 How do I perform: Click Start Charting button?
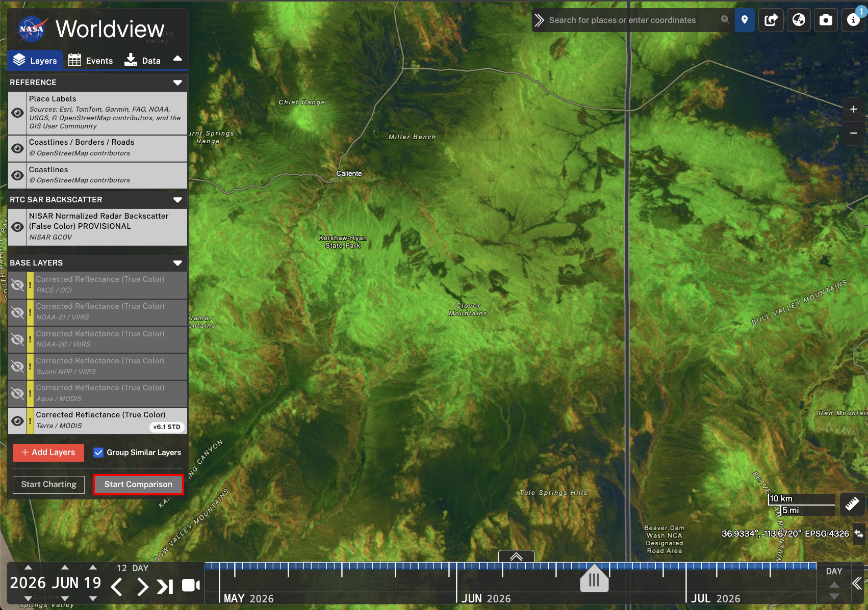(48, 484)
